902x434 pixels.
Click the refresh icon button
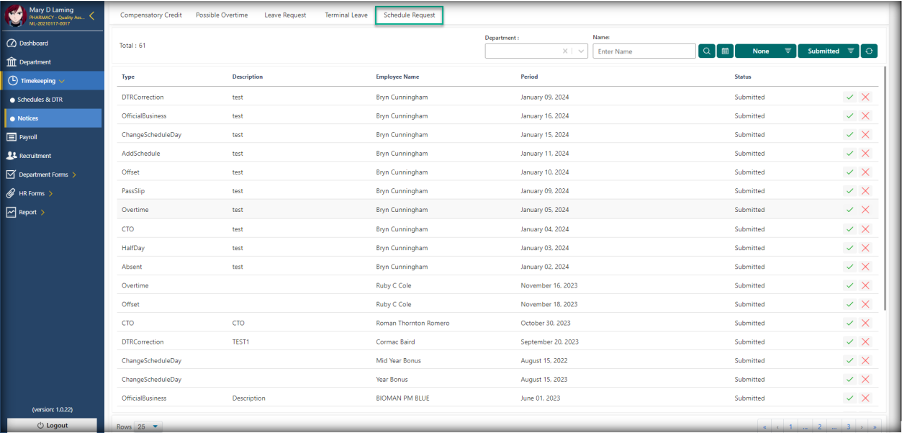pos(869,51)
